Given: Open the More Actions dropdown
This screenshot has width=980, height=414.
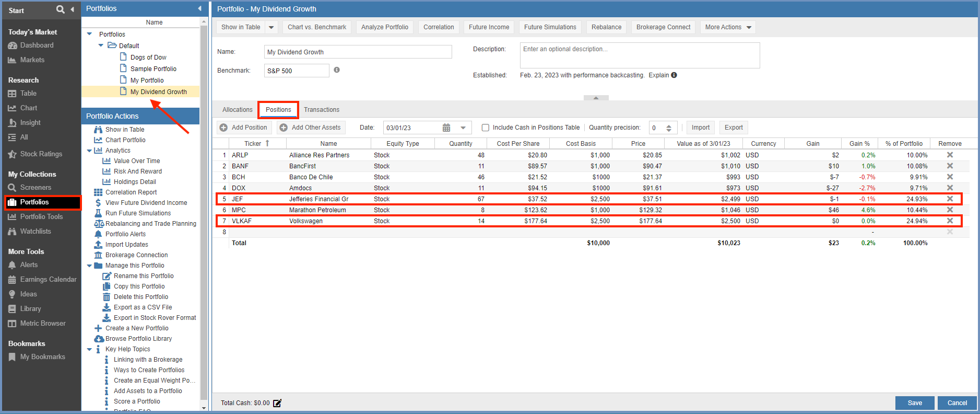Looking at the screenshot, I should click(x=728, y=27).
